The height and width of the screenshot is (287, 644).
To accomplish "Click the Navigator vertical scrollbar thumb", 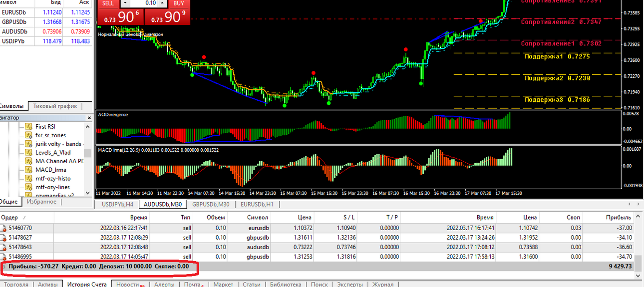I will (88, 153).
